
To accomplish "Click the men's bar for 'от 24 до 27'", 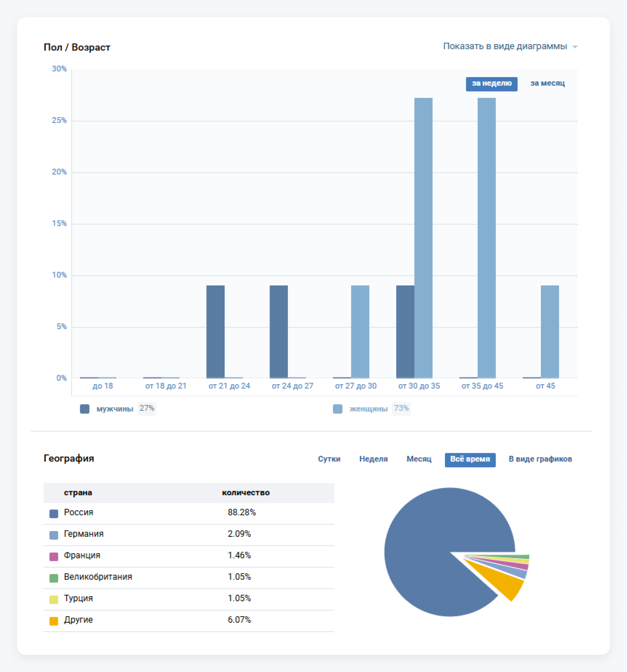I will [x=279, y=332].
